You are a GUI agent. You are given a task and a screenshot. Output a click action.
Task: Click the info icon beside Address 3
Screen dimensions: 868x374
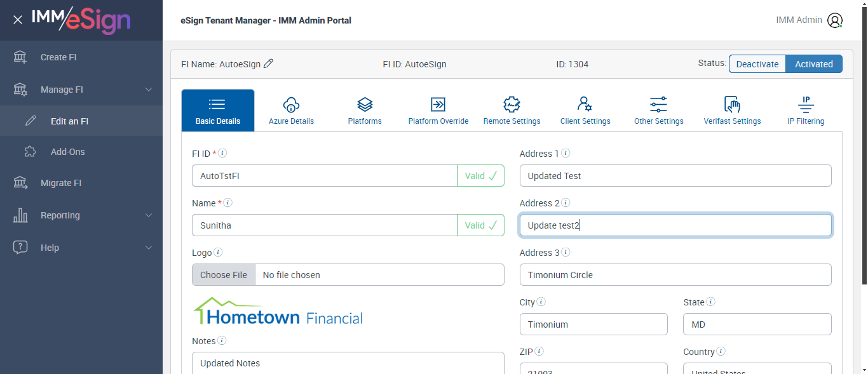tap(566, 252)
